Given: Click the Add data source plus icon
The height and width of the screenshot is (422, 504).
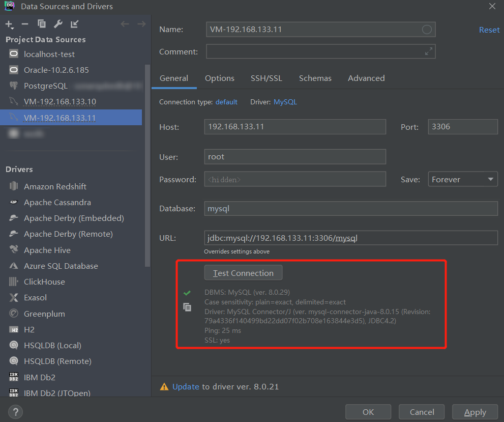Looking at the screenshot, I should [x=9, y=24].
